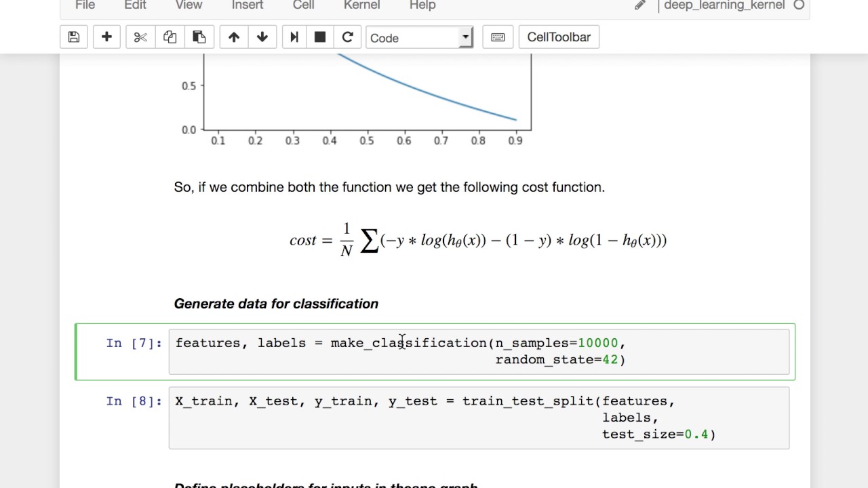Select the In [8] cell prompt
868x488 pixels.
pos(134,401)
